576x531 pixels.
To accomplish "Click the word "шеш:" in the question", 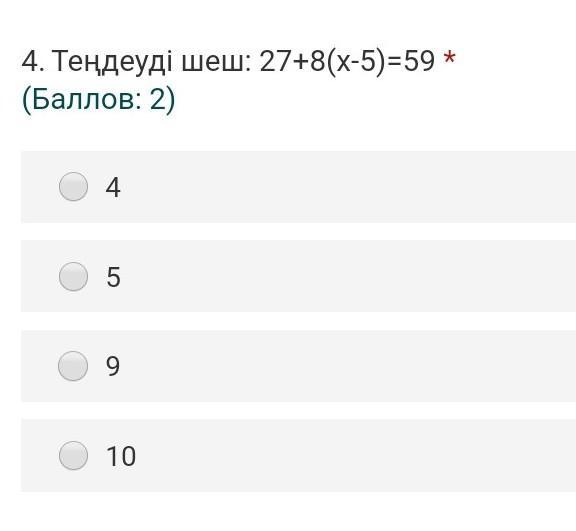I will coord(216,61).
